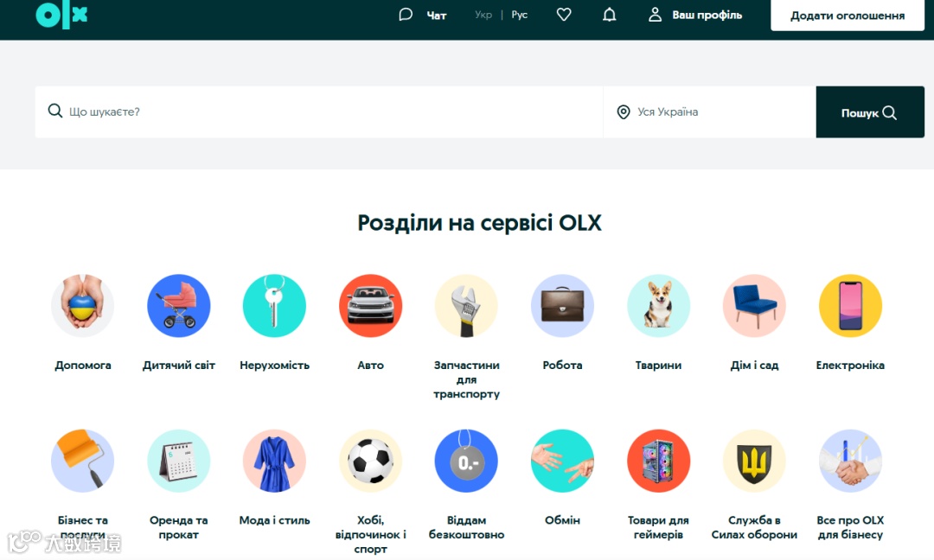Image resolution: width=934 pixels, height=560 pixels.
Task: Open Хобі soccer ball icon
Action: tap(370, 461)
